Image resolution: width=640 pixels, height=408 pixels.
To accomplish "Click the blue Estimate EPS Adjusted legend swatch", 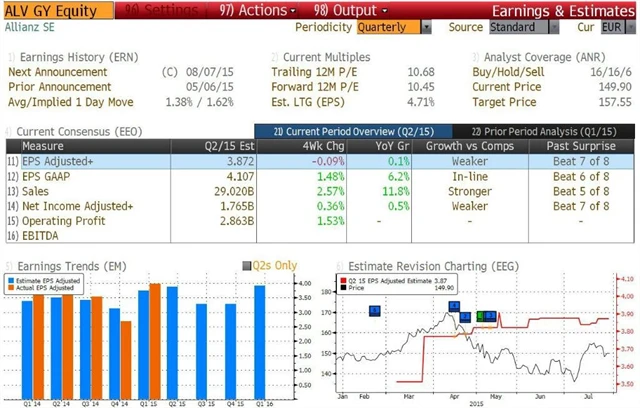I will (x=11, y=281).
